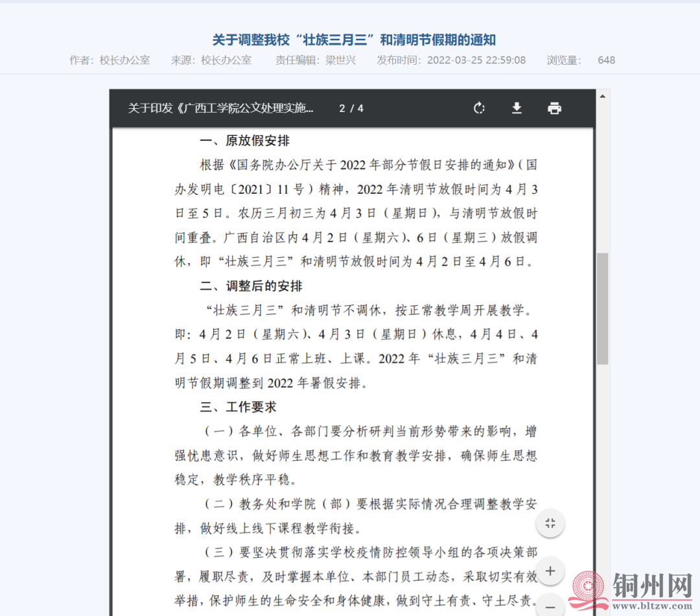Click the fit-to-screen icon above the zoom controls

(550, 523)
